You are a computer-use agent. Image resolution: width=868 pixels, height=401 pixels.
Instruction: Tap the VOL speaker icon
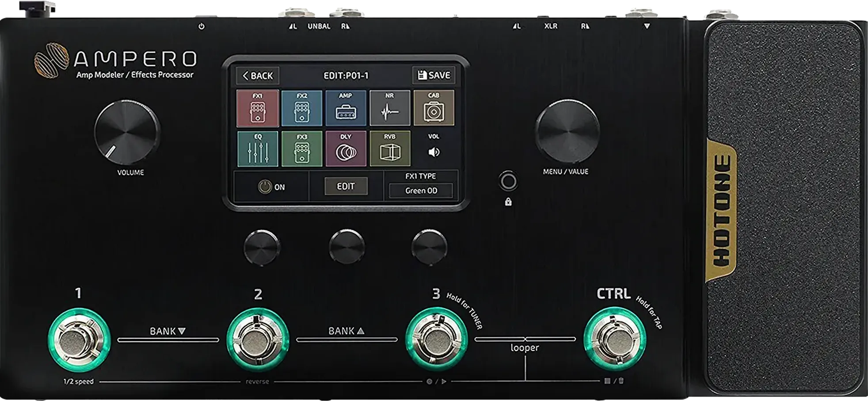click(x=434, y=152)
